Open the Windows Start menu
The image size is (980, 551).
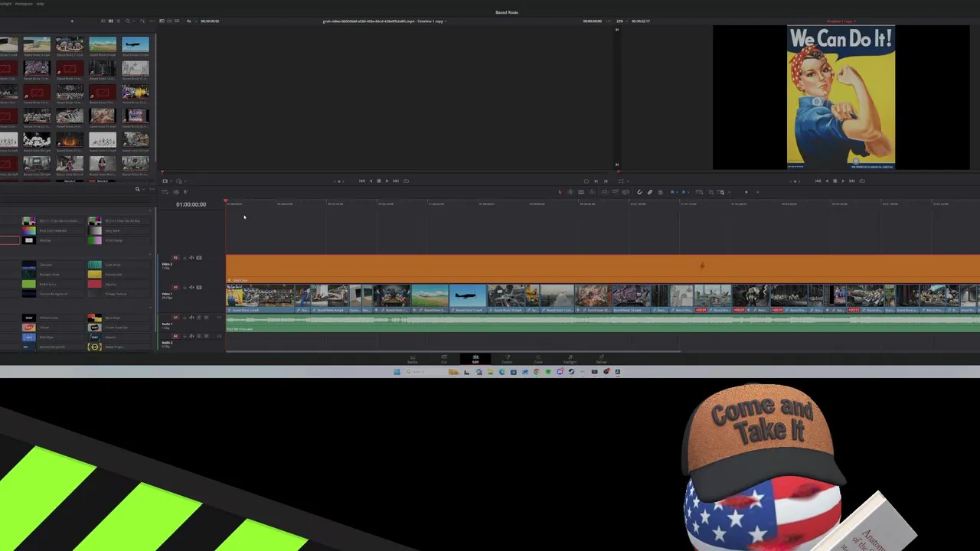[x=397, y=372]
